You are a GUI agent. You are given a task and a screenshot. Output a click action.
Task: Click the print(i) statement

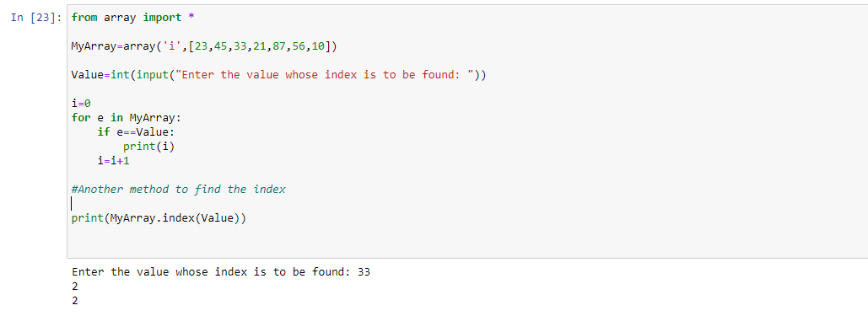[152, 146]
